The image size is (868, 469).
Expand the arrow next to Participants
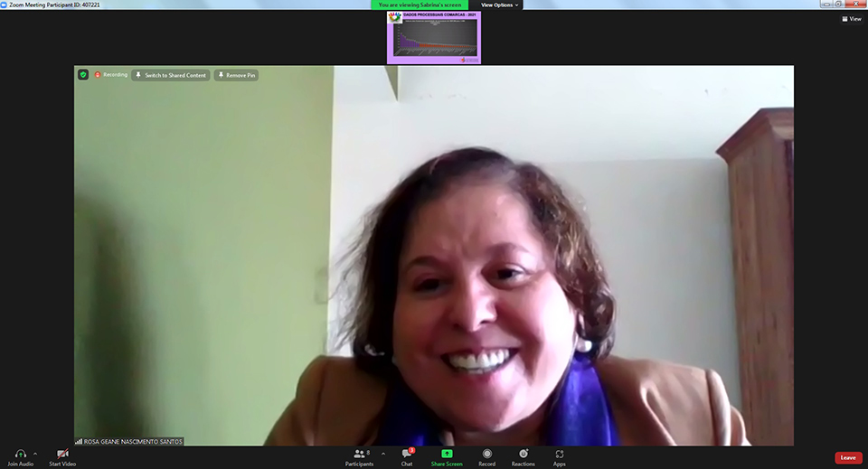[382, 454]
